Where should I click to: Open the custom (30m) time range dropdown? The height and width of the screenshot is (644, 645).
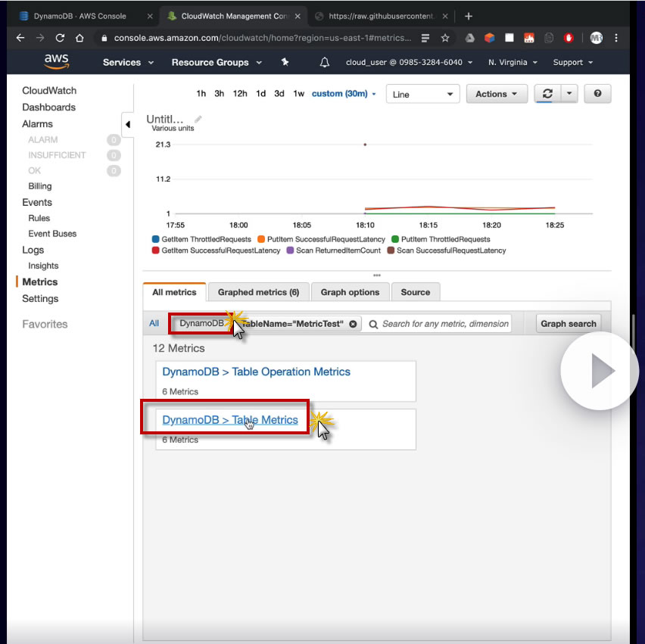point(344,93)
